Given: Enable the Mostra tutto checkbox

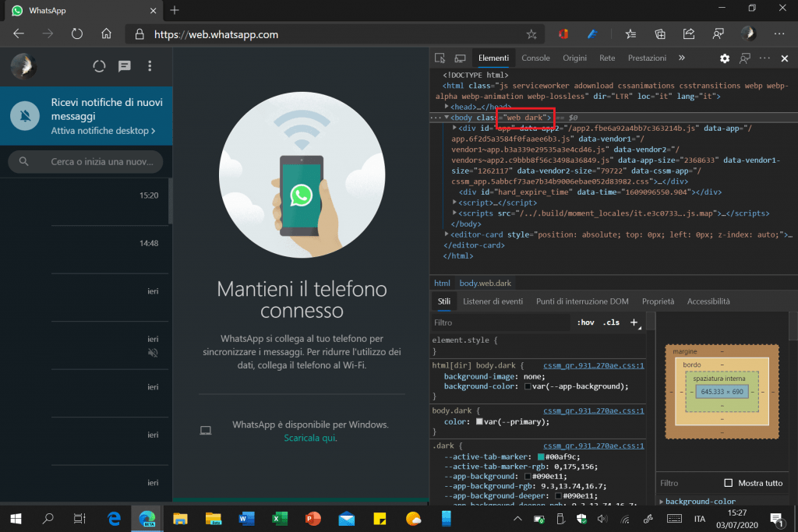Looking at the screenshot, I should click(729, 483).
